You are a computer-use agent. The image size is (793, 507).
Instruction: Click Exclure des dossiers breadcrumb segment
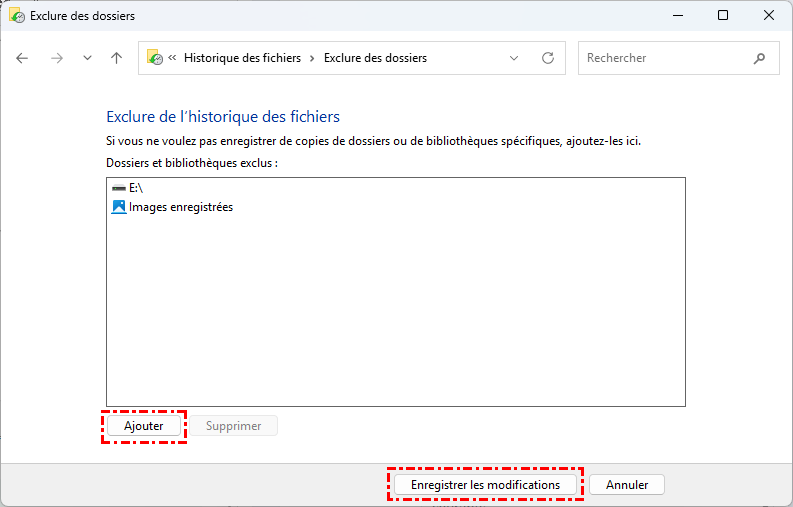pos(375,58)
